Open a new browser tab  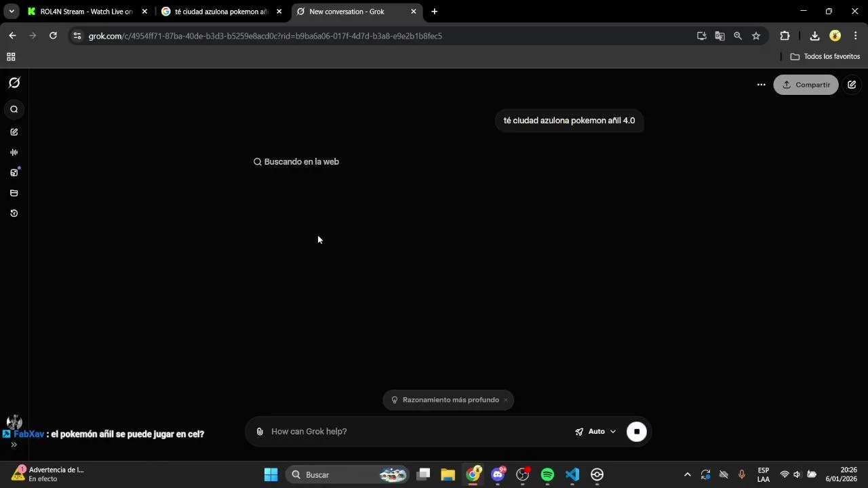tap(435, 12)
